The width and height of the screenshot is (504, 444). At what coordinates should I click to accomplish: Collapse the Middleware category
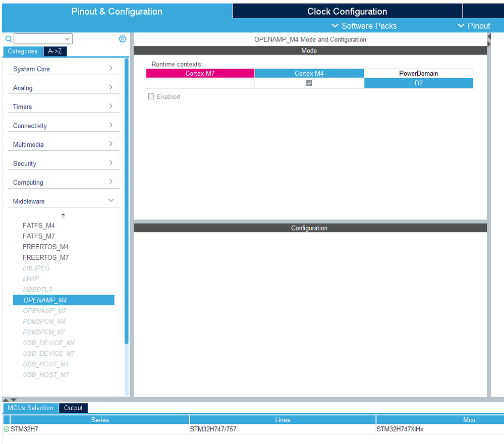click(64, 201)
